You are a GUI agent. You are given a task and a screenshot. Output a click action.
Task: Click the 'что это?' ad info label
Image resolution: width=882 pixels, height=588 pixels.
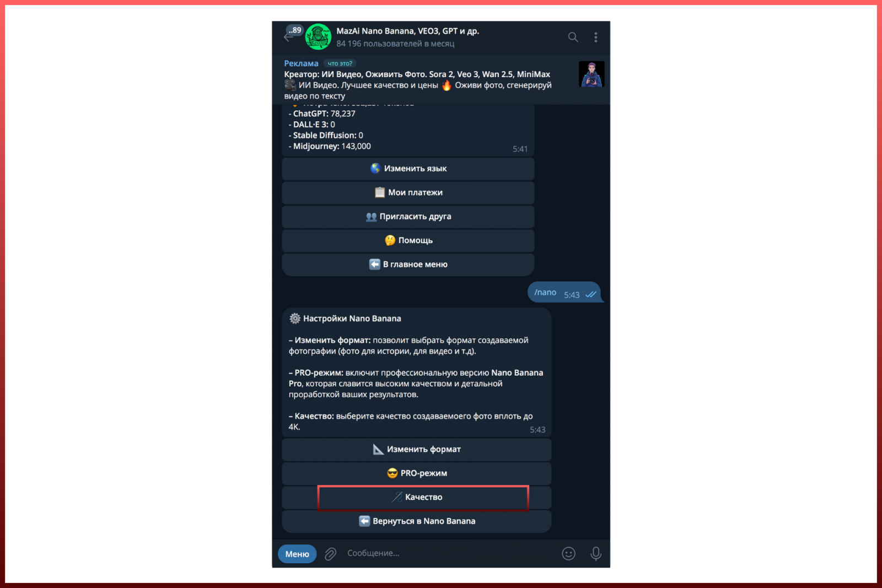click(340, 63)
